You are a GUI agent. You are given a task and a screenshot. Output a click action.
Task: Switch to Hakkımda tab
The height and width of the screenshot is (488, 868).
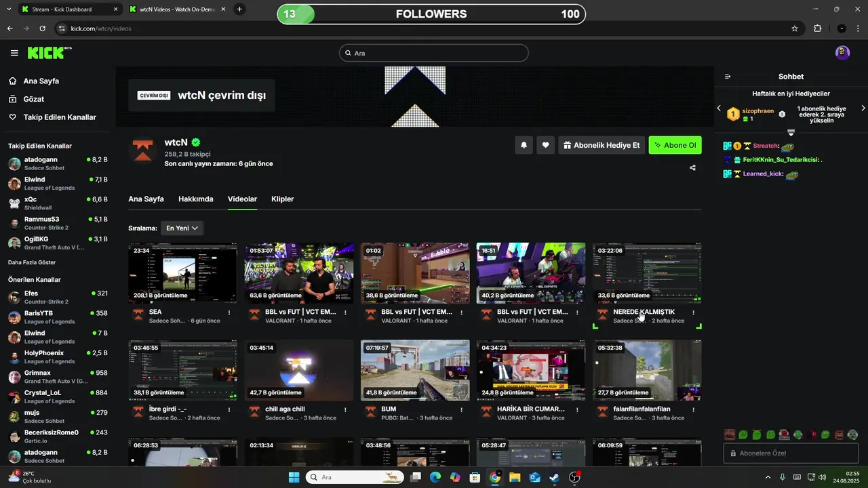[x=195, y=199]
